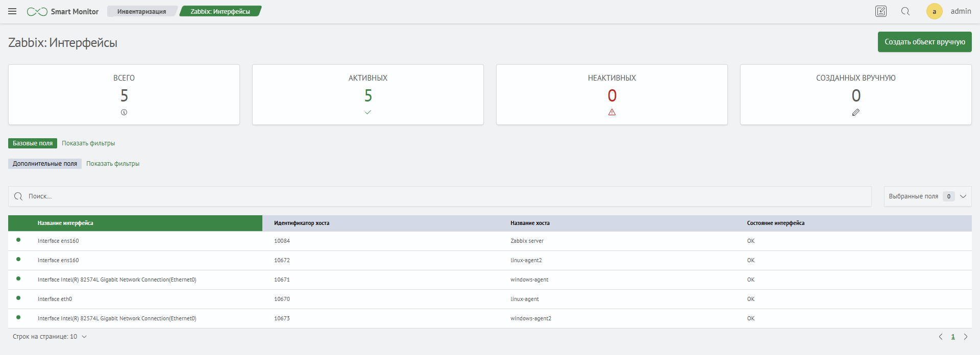
Task: Click the header search magnifier icon
Action: (905, 11)
